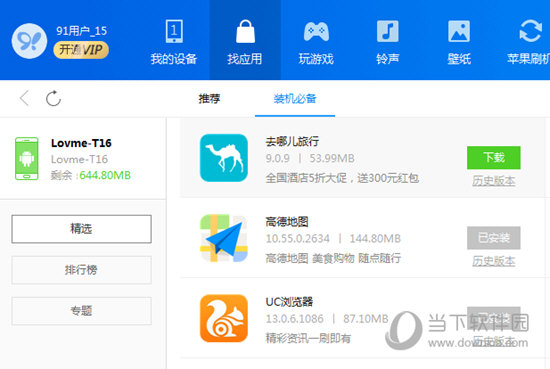Click remaining space 644.80MB
550x369 pixels.
(x=105, y=175)
